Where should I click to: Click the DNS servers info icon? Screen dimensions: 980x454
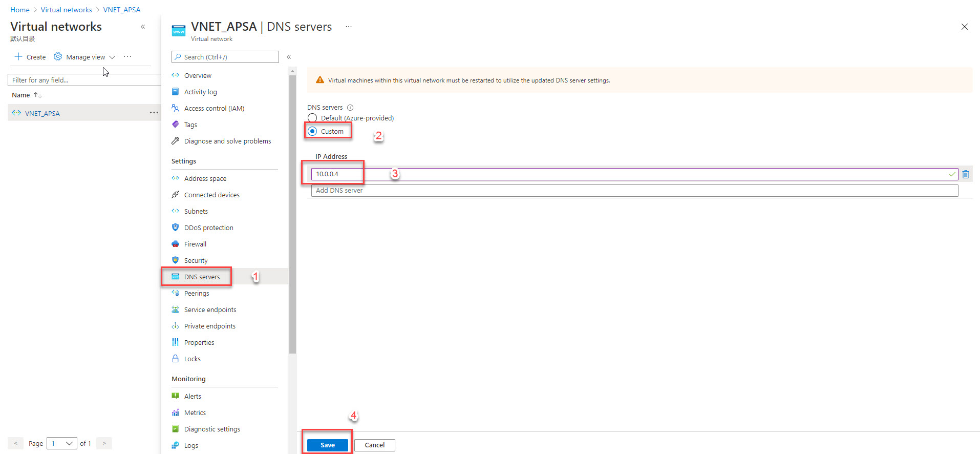click(x=350, y=108)
